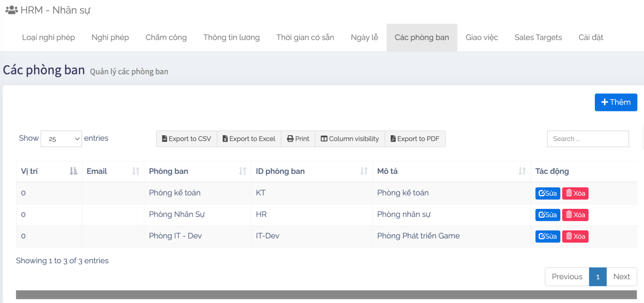Edit the Phòng kế toán row
Viewport: 644px width, 303px height.
(547, 194)
